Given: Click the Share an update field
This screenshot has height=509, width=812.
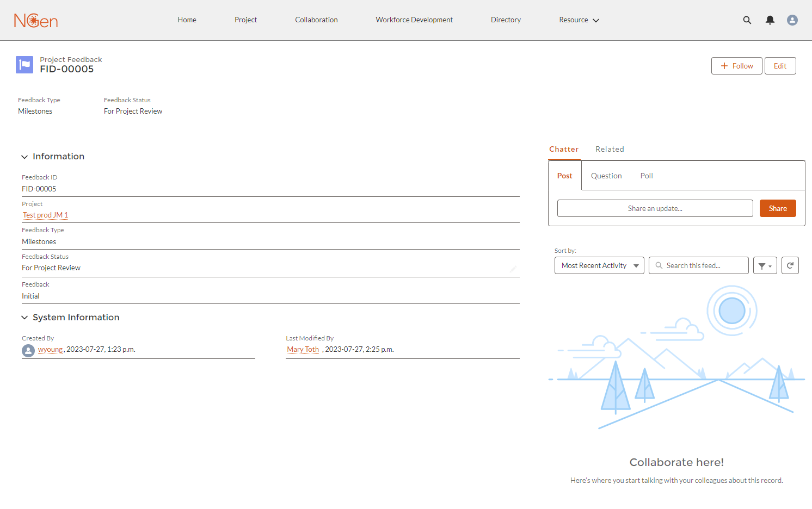Looking at the screenshot, I should tap(655, 208).
